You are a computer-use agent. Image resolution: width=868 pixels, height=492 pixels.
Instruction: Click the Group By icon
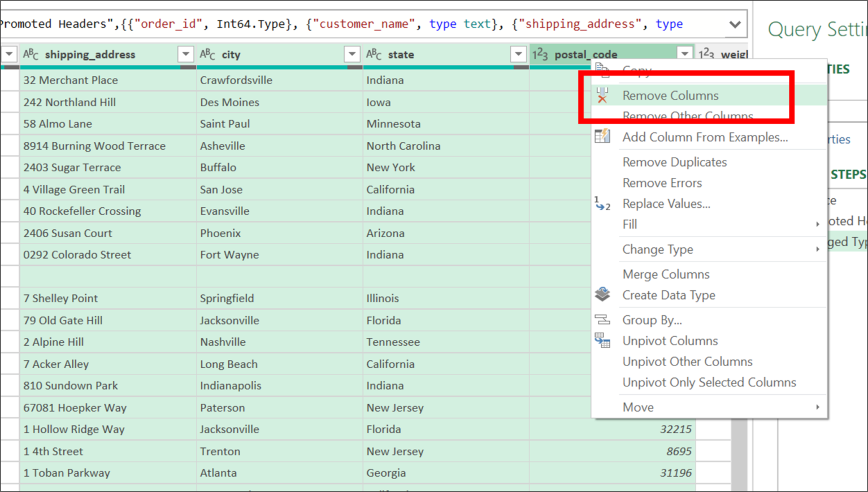pyautogui.click(x=602, y=320)
